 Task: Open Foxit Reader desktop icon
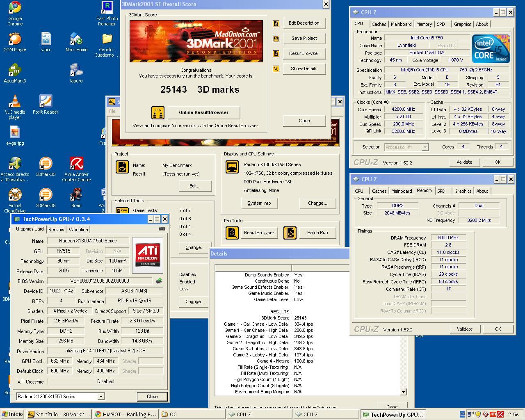[46, 105]
